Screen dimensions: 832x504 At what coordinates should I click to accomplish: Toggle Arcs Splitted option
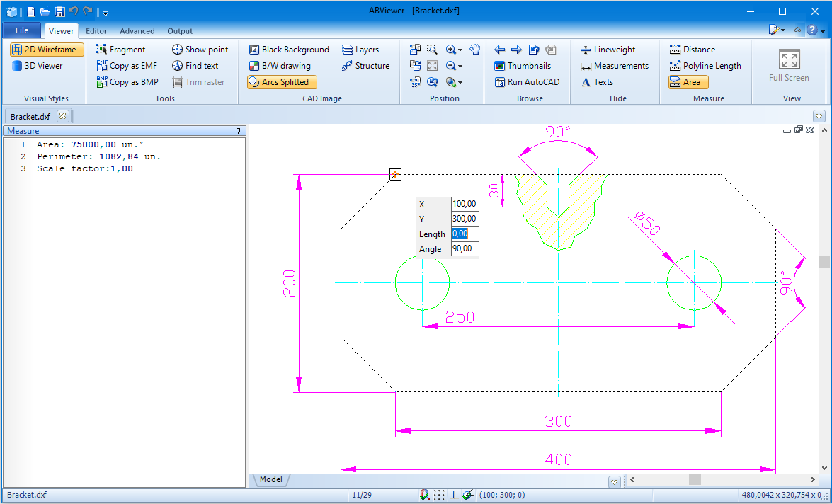[282, 81]
